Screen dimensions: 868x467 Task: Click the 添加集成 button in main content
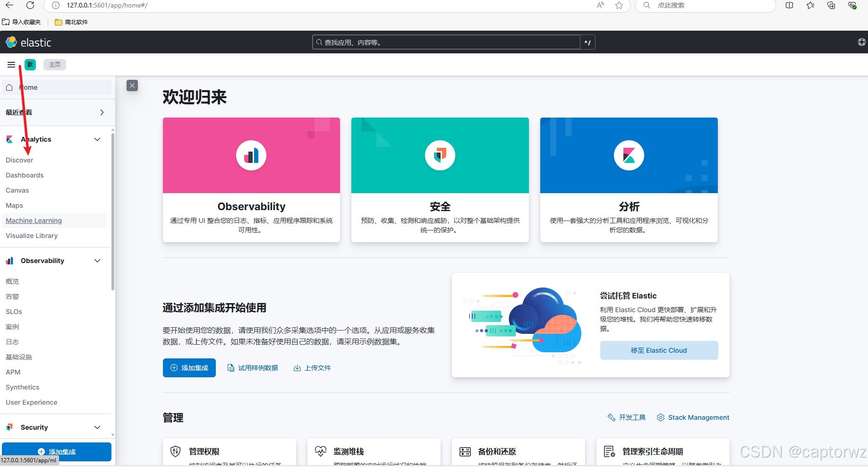[189, 368]
